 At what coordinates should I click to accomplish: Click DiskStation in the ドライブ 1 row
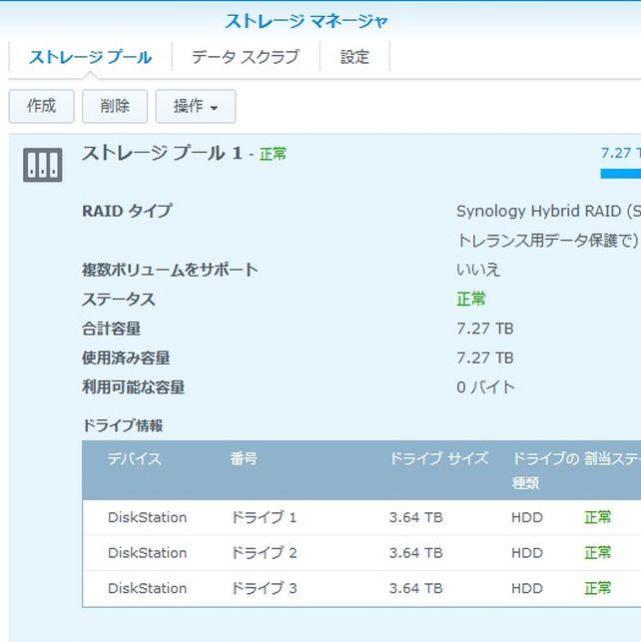147,518
